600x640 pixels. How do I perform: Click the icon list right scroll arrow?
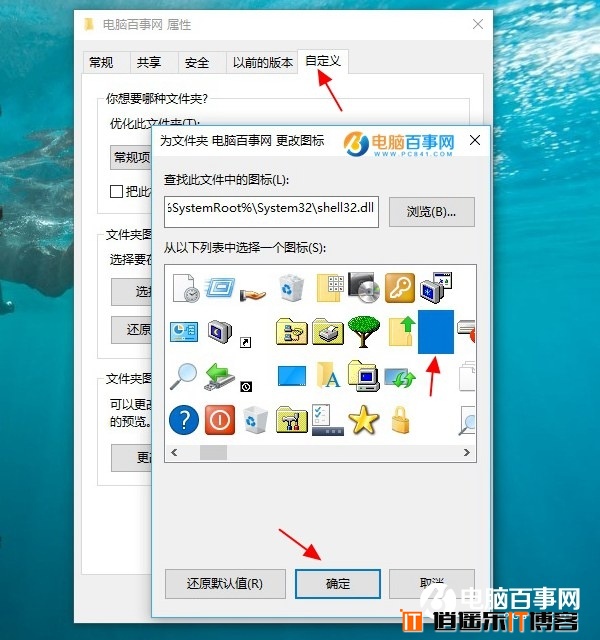467,452
